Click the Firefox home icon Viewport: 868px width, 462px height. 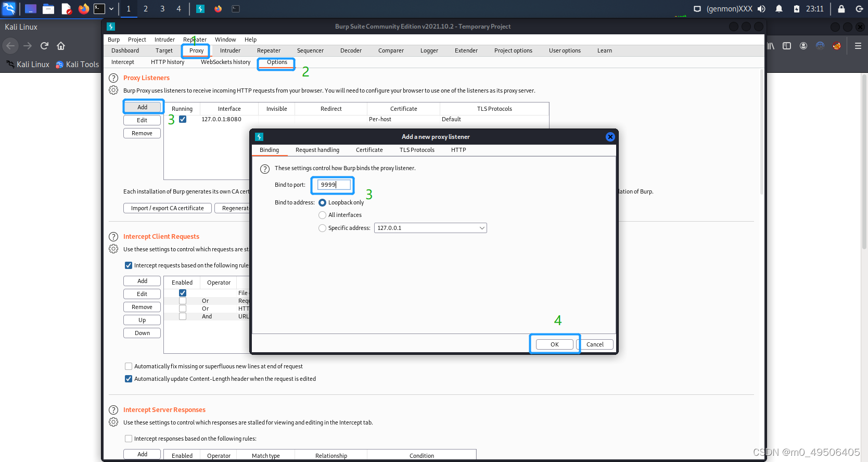pyautogui.click(x=61, y=46)
